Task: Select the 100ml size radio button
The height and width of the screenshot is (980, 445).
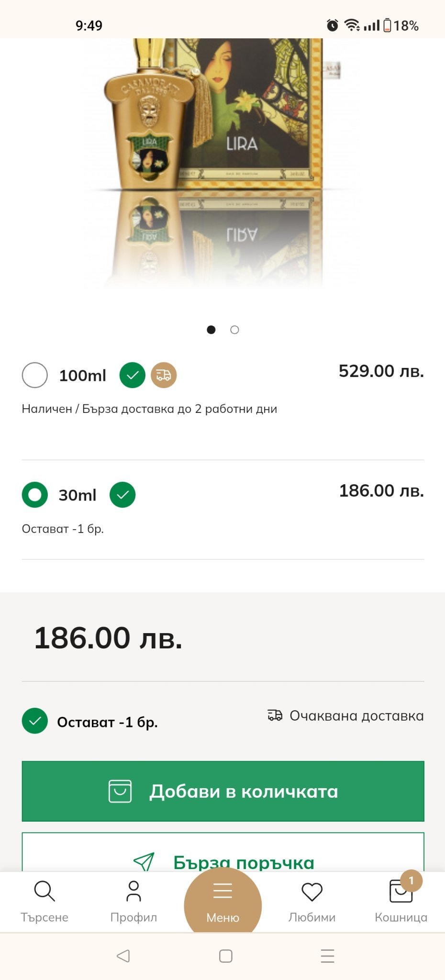Action: 35,375
